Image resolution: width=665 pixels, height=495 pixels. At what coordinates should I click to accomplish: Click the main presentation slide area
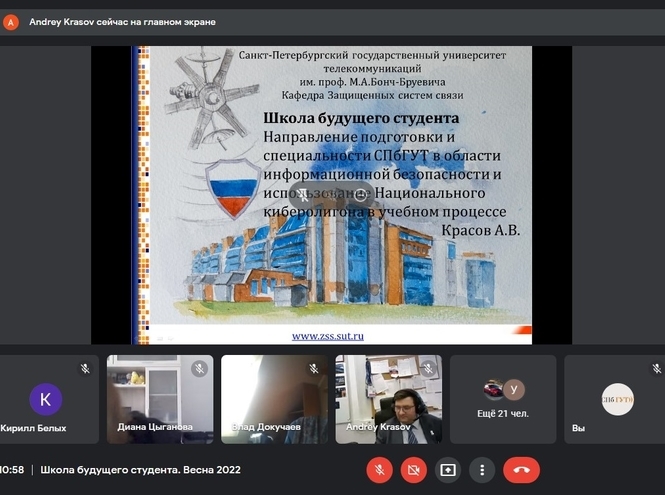pyautogui.click(x=331, y=195)
